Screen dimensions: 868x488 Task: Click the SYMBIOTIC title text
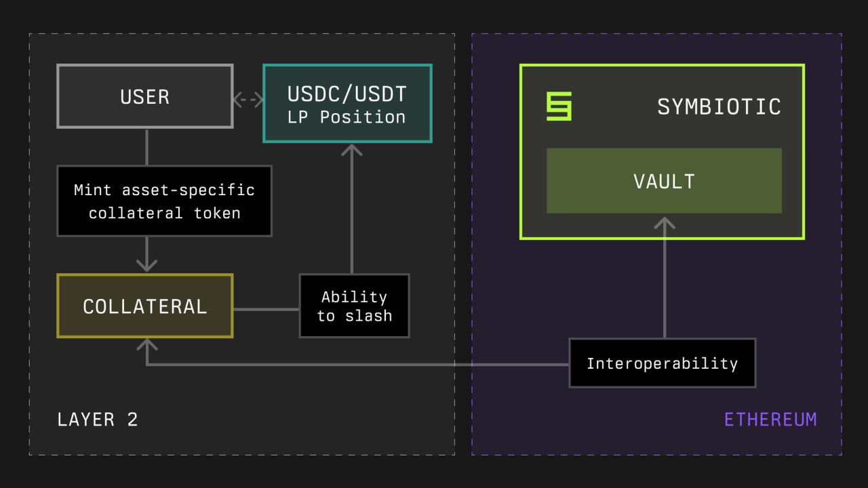(719, 107)
